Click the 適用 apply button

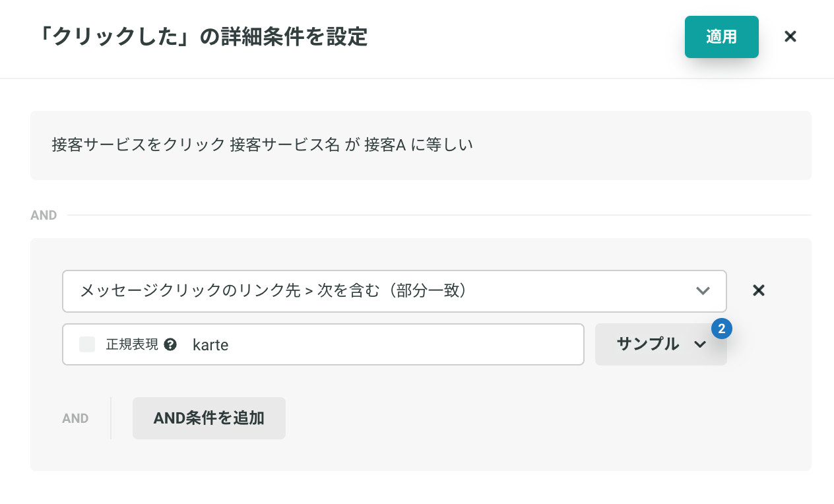721,37
